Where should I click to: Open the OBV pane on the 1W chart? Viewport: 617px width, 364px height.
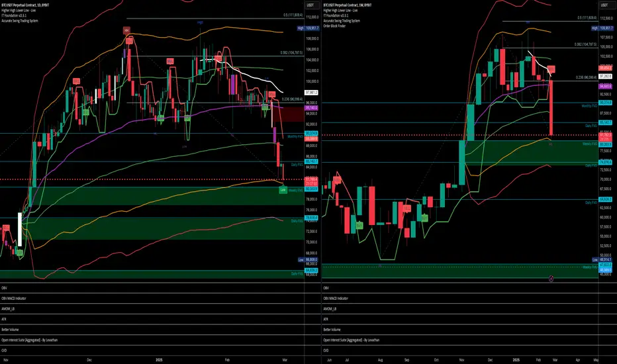point(326,288)
